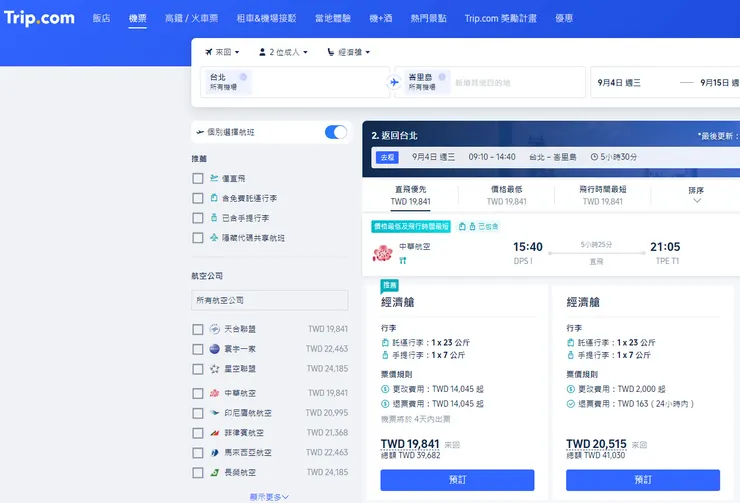This screenshot has height=503, width=740.
Task: Open the 經濟艙 cabin class dropdown
Action: pos(349,52)
